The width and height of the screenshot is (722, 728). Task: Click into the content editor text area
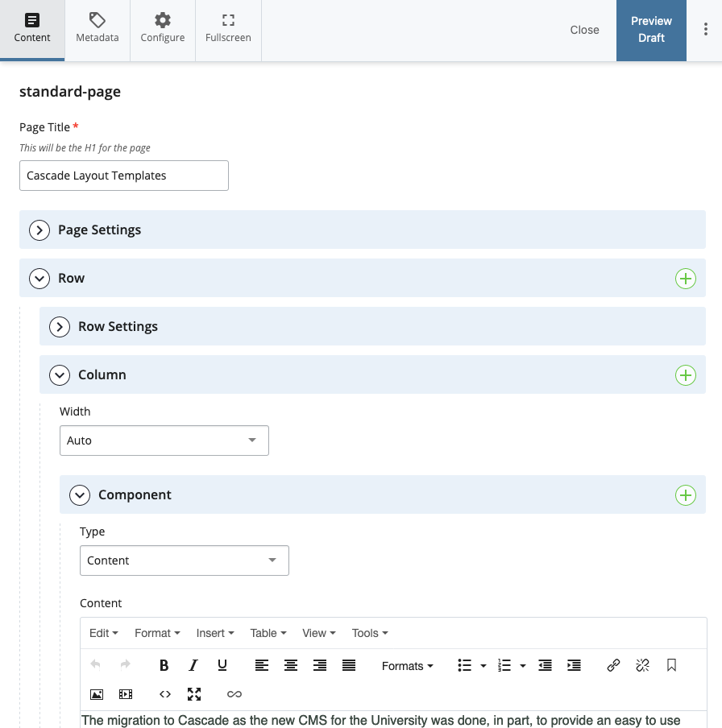click(x=393, y=719)
